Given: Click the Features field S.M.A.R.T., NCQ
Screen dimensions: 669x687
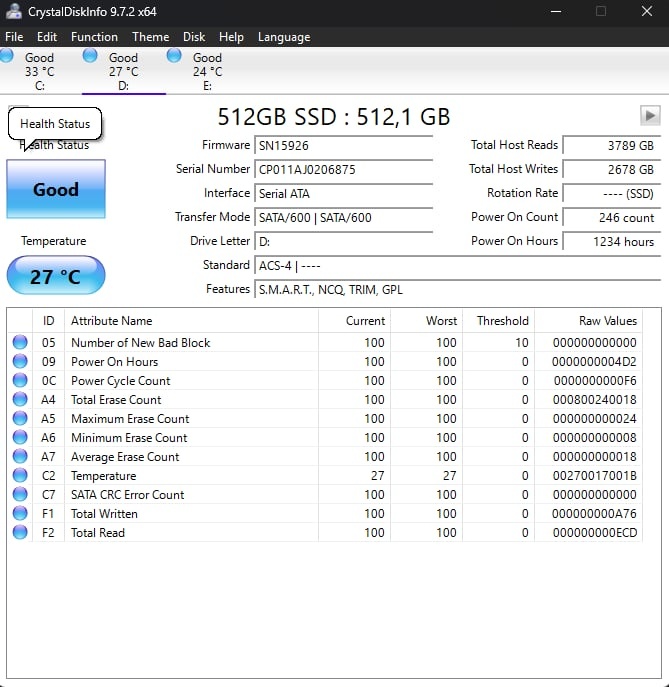Looking at the screenshot, I should click(457, 290).
